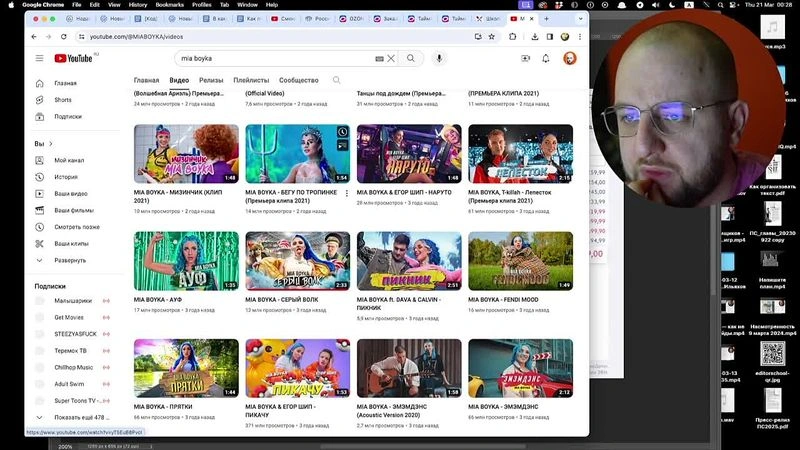Open СЕРЫЙ ВОЛК video thumbnail
The height and width of the screenshot is (450, 800).
pos(297,261)
